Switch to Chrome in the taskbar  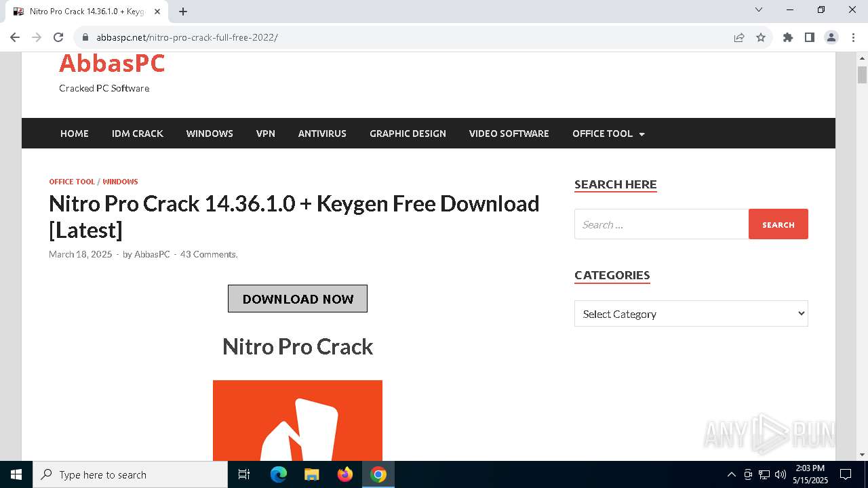378,474
